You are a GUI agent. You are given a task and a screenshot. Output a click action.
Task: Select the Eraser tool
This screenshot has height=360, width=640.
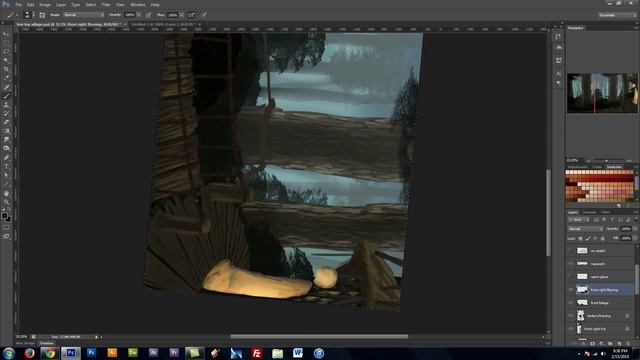6,122
